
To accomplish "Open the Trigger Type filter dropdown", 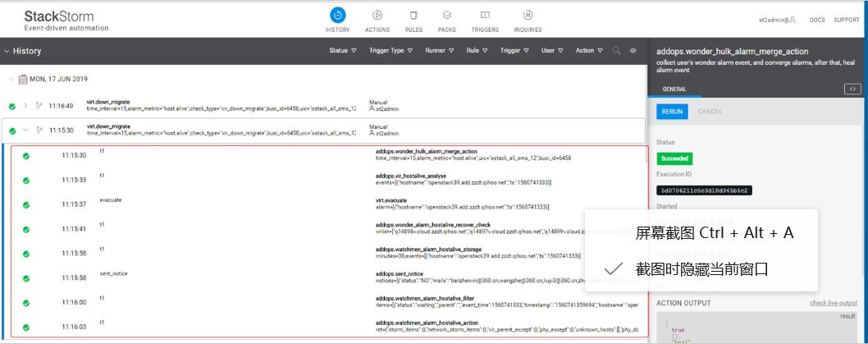I will click(391, 50).
